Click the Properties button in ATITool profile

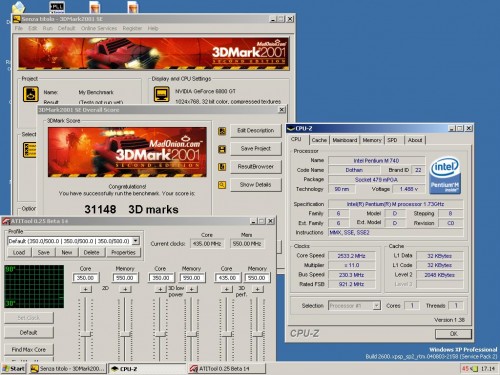[x=123, y=252]
